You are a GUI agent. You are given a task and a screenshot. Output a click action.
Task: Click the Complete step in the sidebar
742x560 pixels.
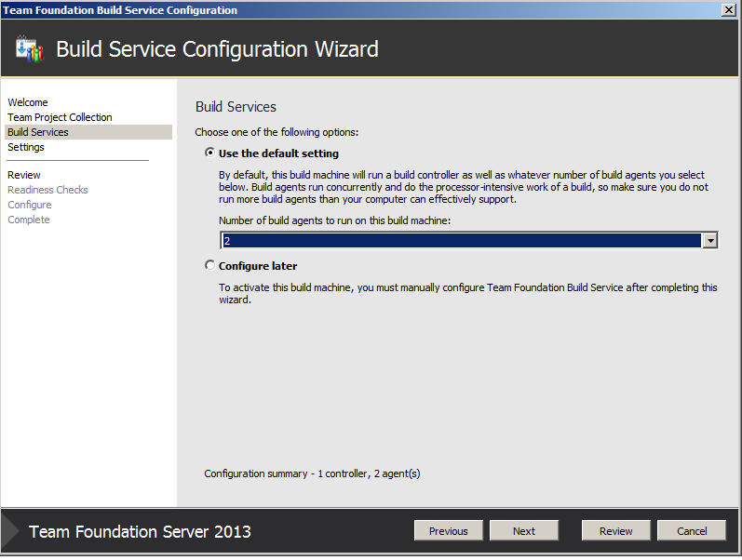point(29,220)
